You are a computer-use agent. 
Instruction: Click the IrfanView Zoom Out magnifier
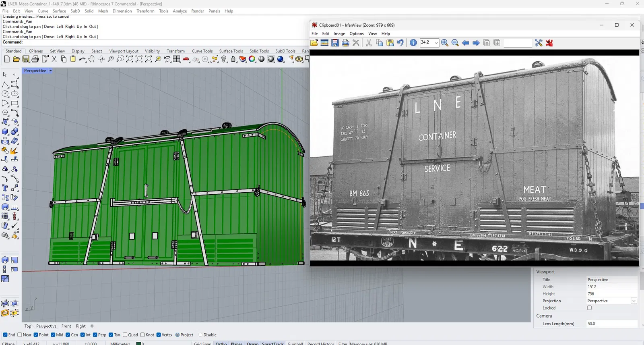tap(455, 43)
